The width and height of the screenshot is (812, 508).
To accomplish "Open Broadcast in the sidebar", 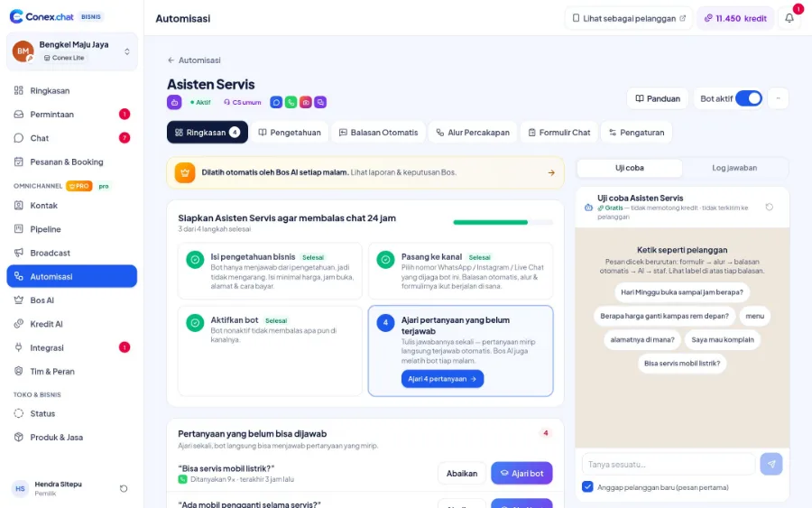I will click(71, 254).
